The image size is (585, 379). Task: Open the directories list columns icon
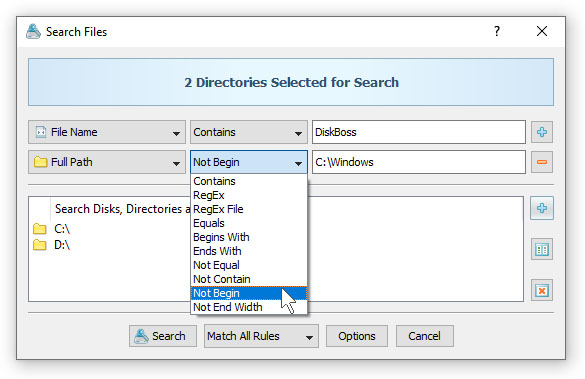[542, 249]
